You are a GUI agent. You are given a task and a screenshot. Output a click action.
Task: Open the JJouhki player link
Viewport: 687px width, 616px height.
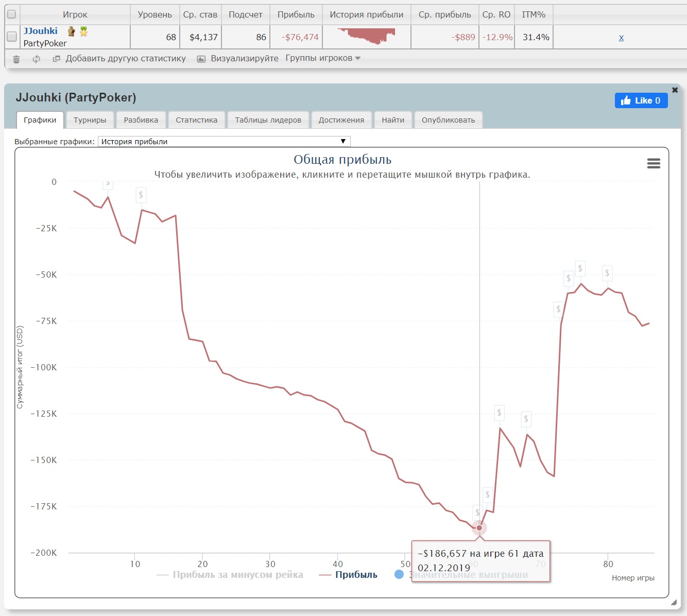click(40, 31)
